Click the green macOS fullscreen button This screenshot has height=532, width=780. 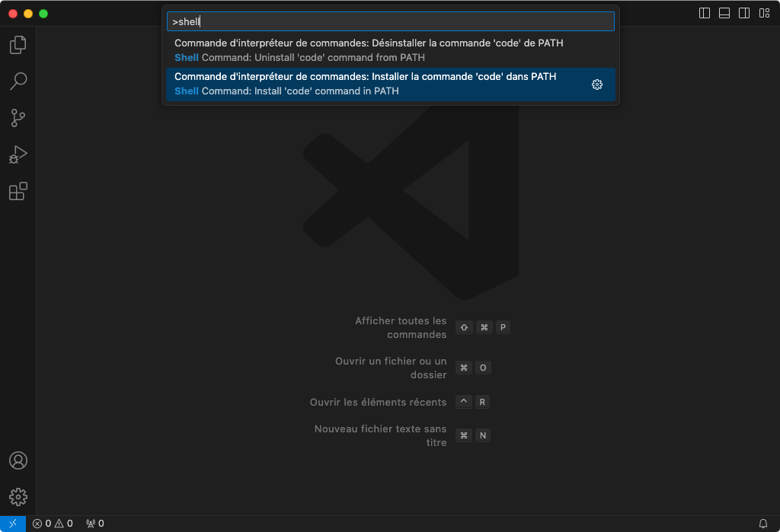click(43, 14)
